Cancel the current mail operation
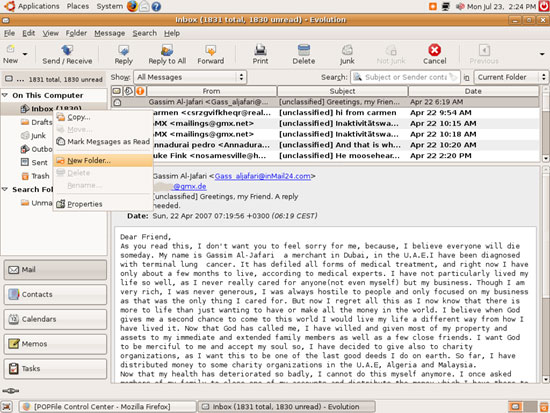This screenshot has height=413, width=550. point(434,54)
